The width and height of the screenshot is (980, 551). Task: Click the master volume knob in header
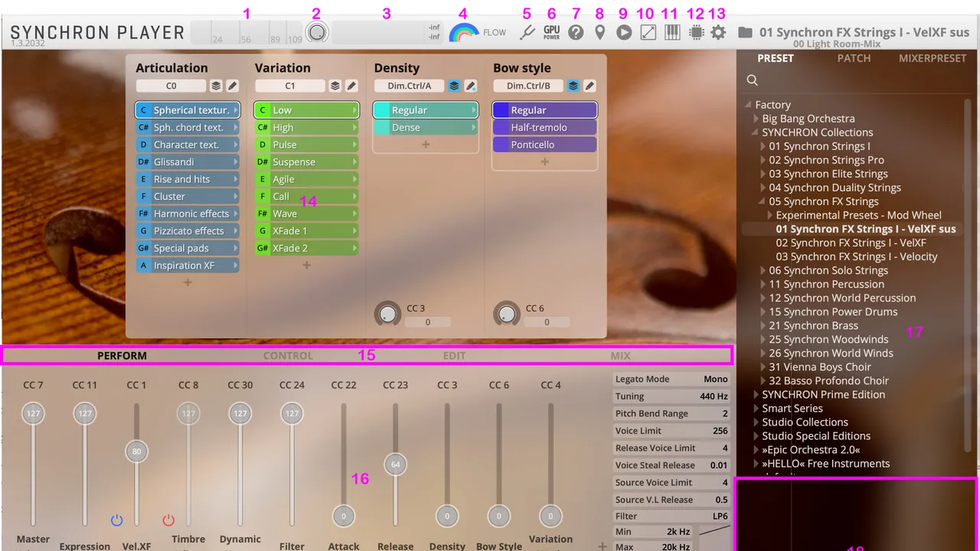(316, 32)
